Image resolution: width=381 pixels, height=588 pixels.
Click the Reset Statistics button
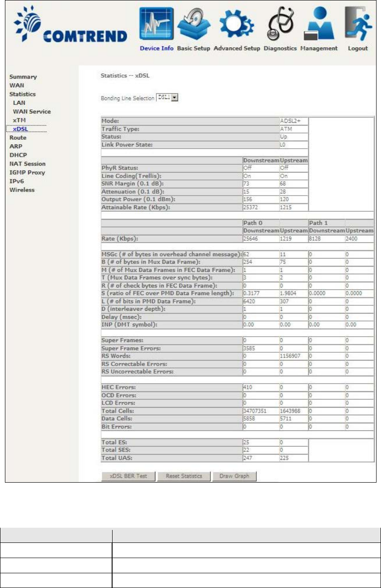184,476
